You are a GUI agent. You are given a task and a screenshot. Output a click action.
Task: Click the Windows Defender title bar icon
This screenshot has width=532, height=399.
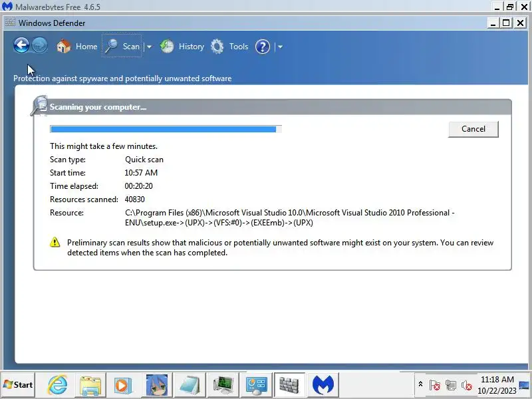(x=10, y=23)
